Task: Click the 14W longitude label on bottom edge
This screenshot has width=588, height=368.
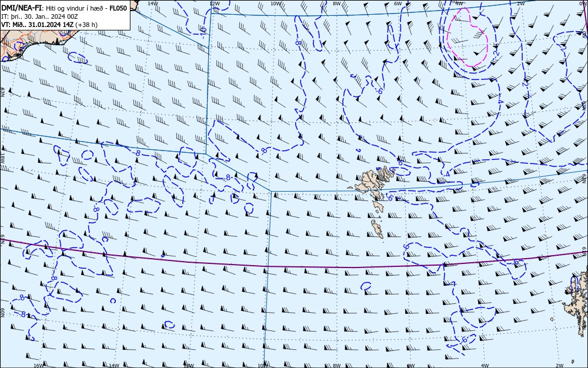Action: pos(113,366)
